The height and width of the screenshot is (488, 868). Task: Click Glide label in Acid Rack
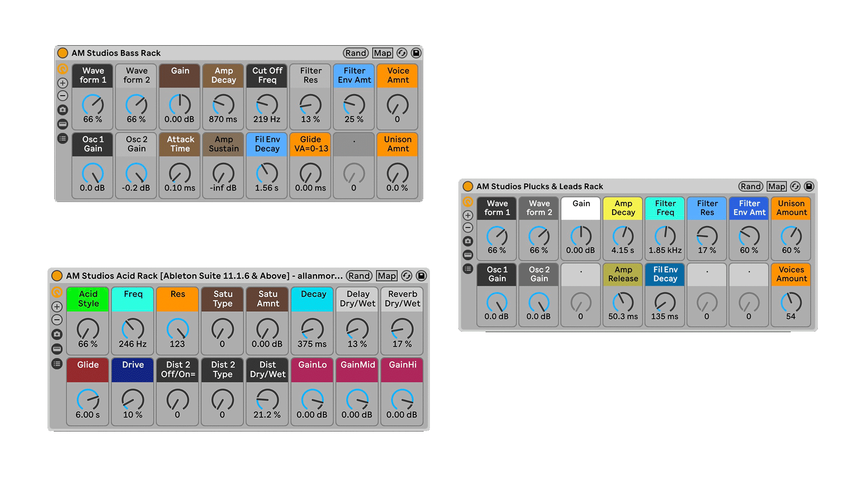coord(88,365)
